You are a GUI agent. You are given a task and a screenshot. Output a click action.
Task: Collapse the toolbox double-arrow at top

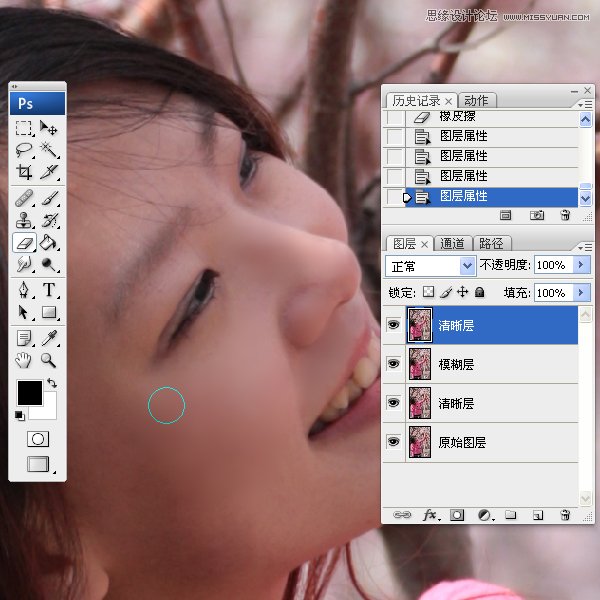pos(15,86)
